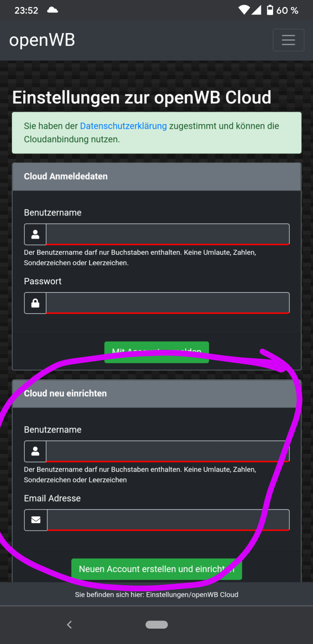
Task: Click user icon beside login Benutzername field
Action: pos(35,234)
